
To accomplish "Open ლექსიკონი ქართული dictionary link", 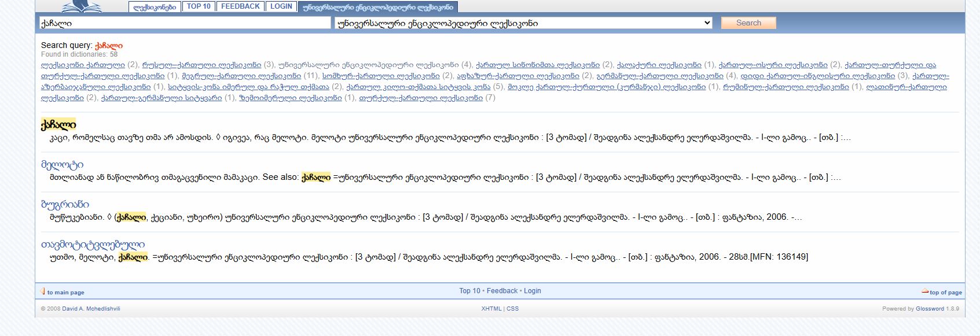I will point(83,65).
